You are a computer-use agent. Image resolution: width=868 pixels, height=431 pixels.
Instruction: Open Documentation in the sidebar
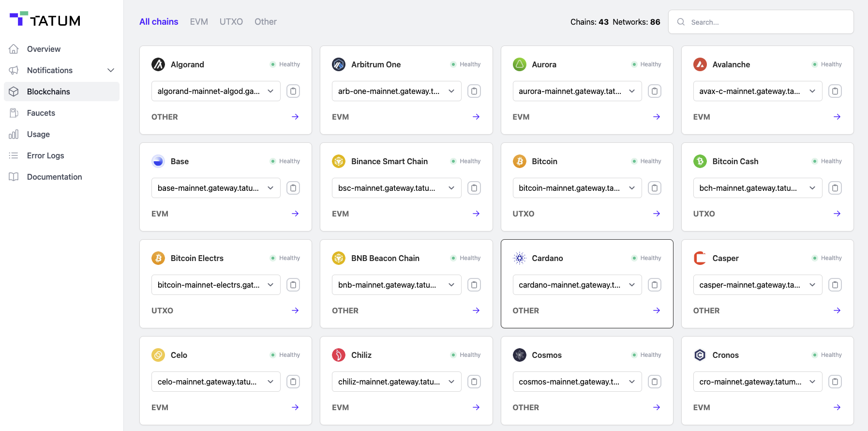click(x=61, y=177)
